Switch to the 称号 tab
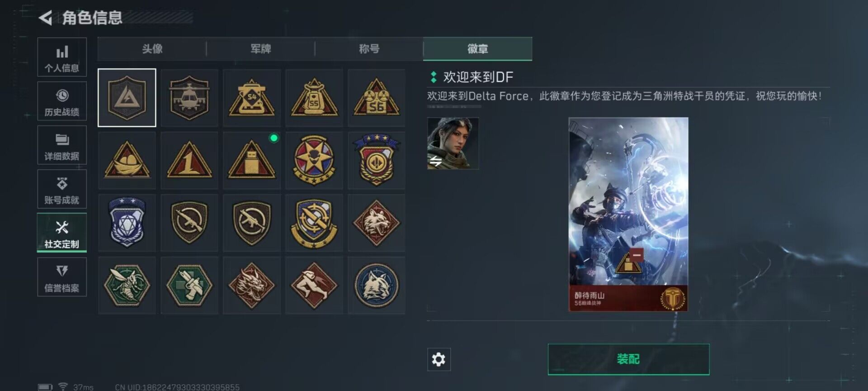The height and width of the screenshot is (391, 868). (369, 49)
